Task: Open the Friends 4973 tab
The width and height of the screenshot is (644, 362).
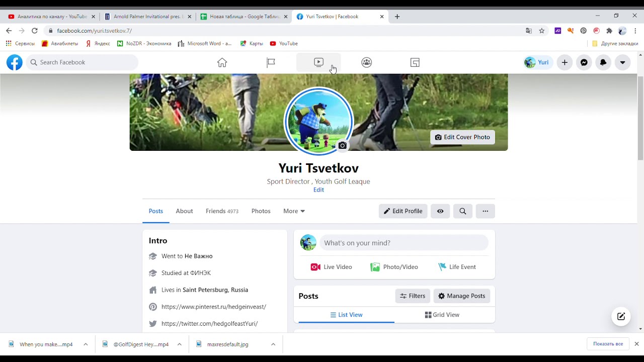Action: [x=222, y=211]
